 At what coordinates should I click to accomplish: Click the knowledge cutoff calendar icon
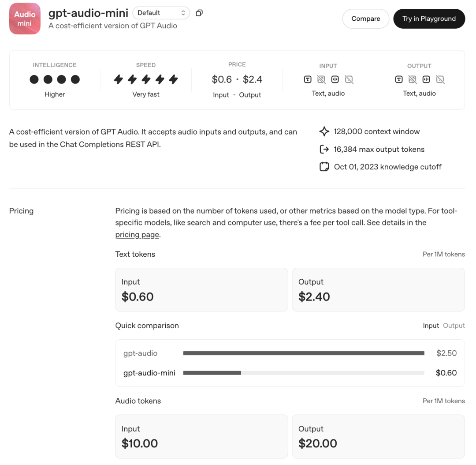324,167
